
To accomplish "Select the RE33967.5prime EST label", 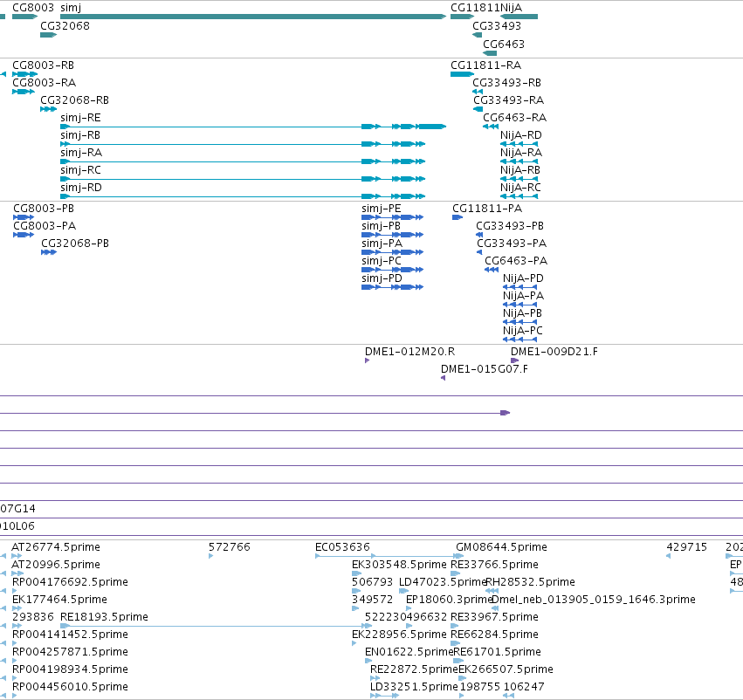I will 494,618.
